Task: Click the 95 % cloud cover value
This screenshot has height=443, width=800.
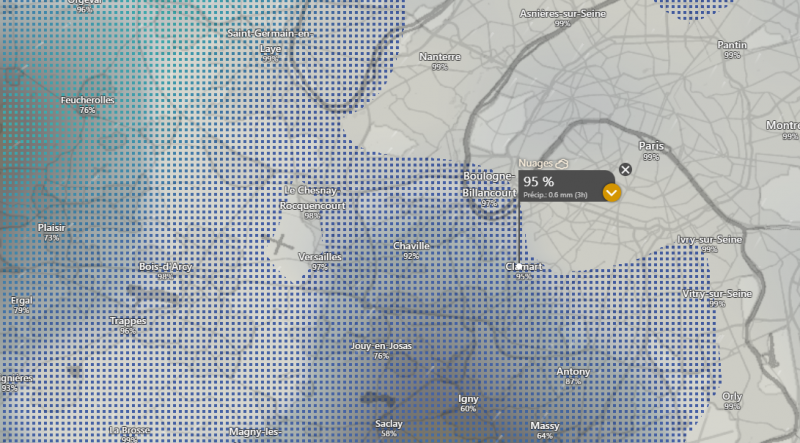Action: pos(538,182)
